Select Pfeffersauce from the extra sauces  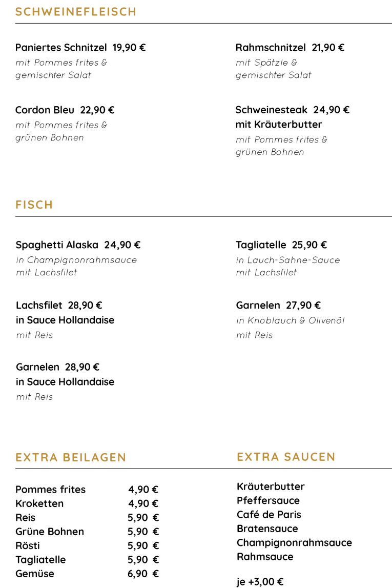pyautogui.click(x=268, y=500)
